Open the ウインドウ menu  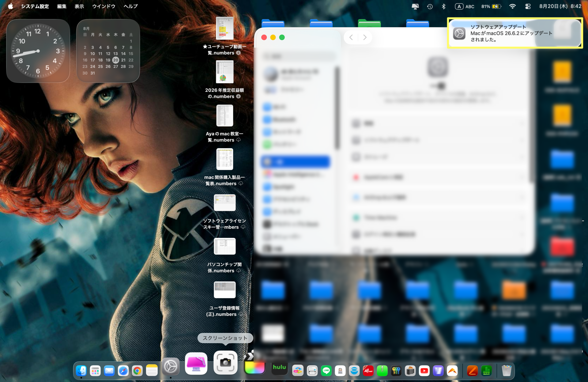104,6
